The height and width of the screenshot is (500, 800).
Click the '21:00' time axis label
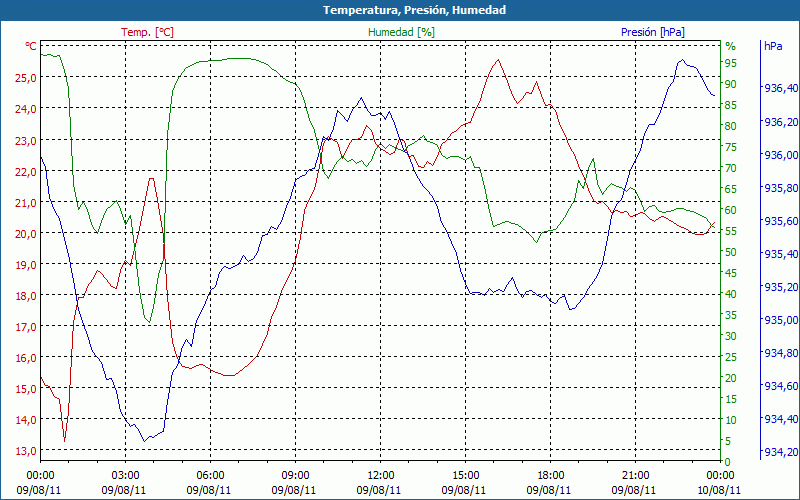(x=636, y=476)
